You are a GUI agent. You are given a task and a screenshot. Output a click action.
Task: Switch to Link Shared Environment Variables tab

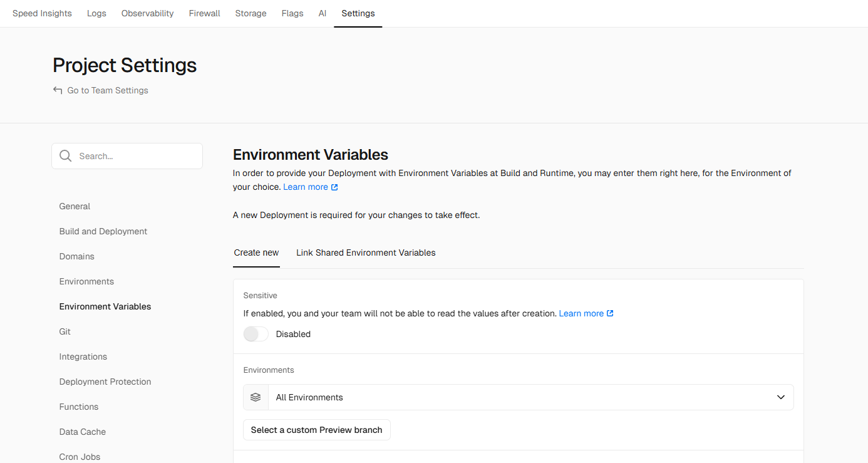pyautogui.click(x=366, y=252)
